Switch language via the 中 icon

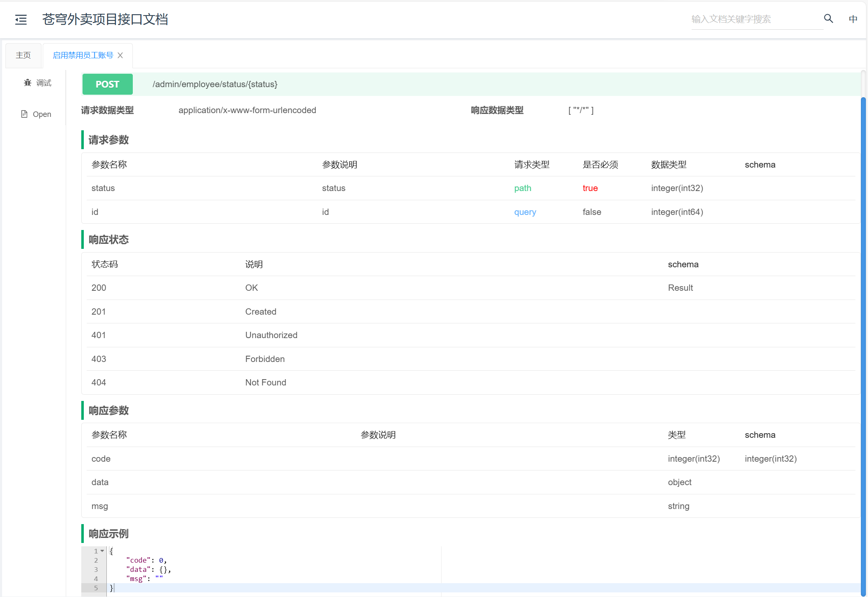pos(853,19)
